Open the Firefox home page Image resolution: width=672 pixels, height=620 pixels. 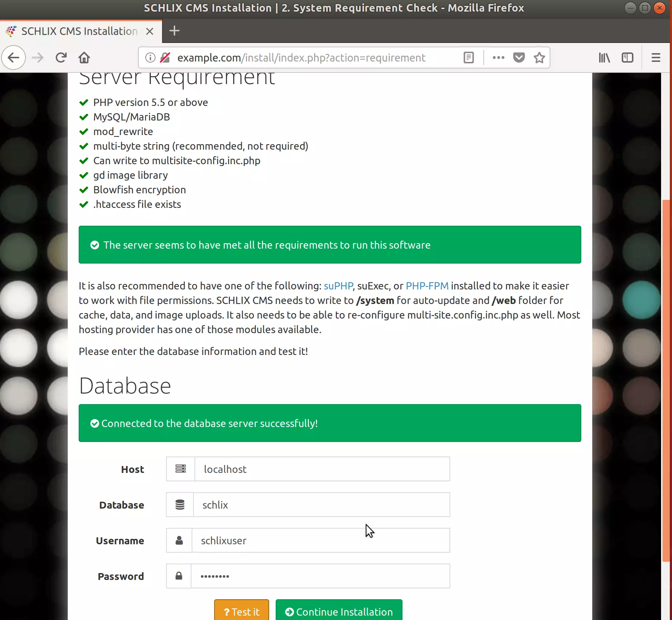(84, 58)
